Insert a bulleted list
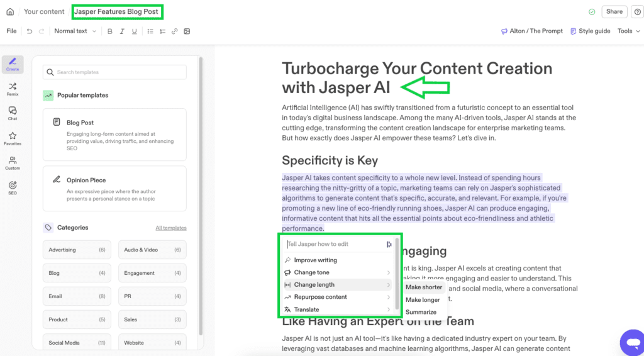Screen dimensions: 644x356 click(x=150, y=31)
